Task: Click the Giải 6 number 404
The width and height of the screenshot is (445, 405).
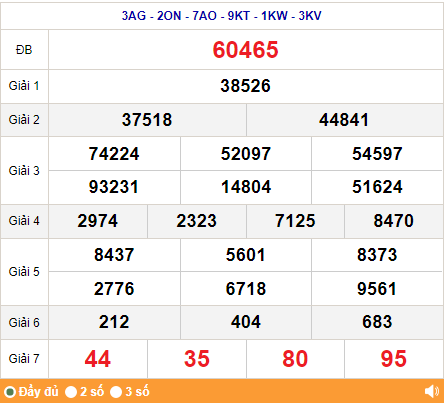Action: click(x=246, y=322)
